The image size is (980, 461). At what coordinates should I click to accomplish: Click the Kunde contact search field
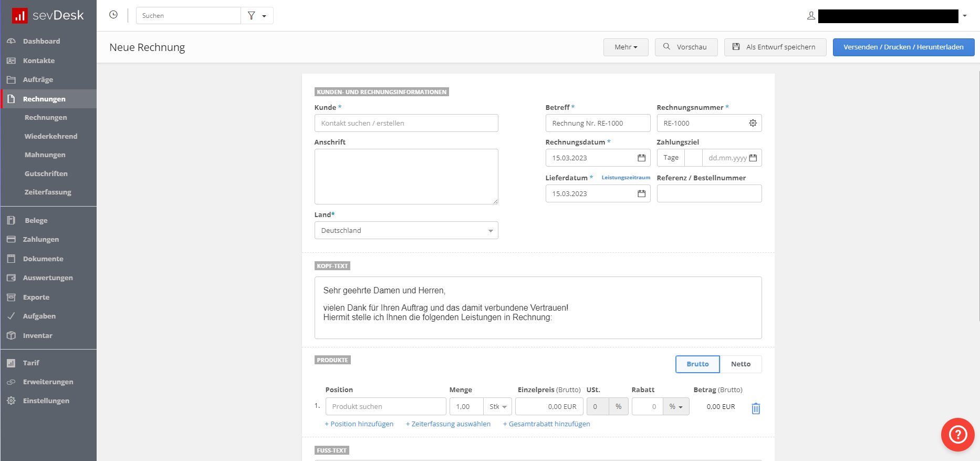tap(406, 123)
